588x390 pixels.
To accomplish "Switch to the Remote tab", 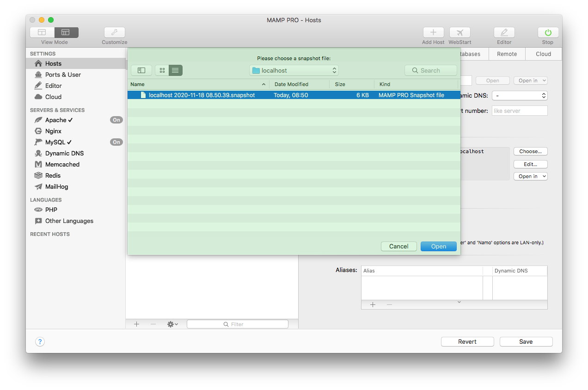I will (507, 54).
